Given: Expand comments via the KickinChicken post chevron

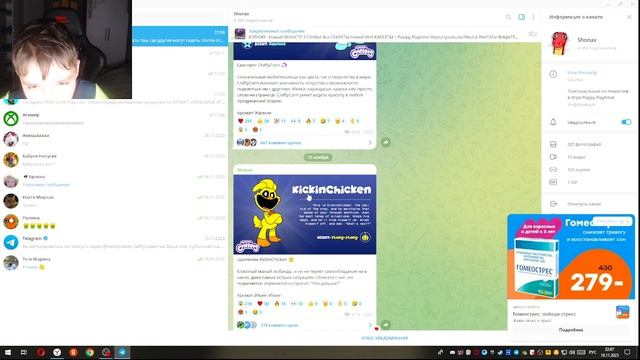Looking at the screenshot, I should coord(370,325).
